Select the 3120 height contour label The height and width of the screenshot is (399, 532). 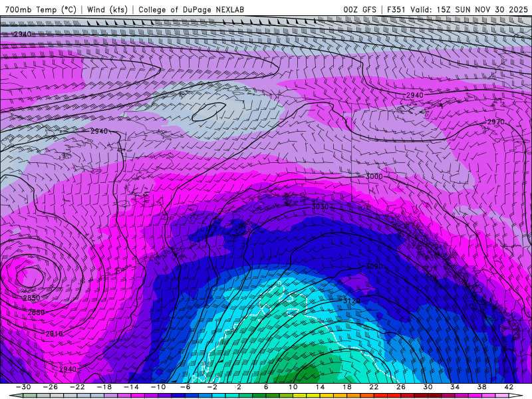pyautogui.click(x=352, y=301)
